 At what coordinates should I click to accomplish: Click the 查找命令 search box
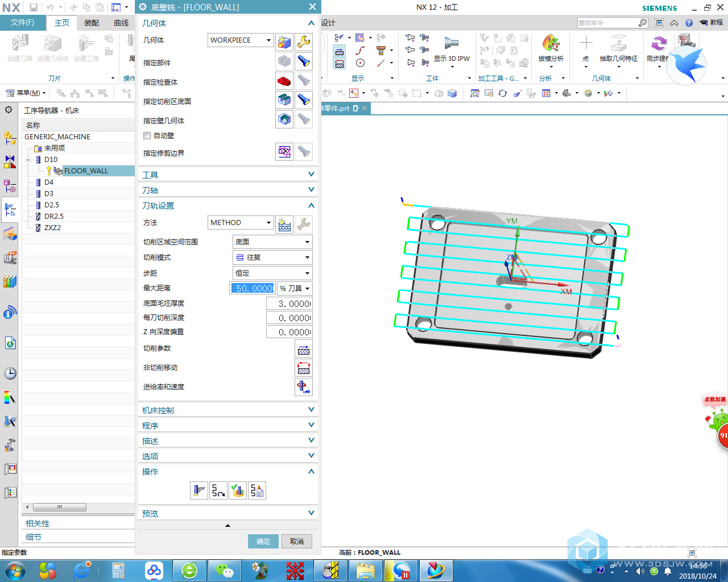pos(613,23)
